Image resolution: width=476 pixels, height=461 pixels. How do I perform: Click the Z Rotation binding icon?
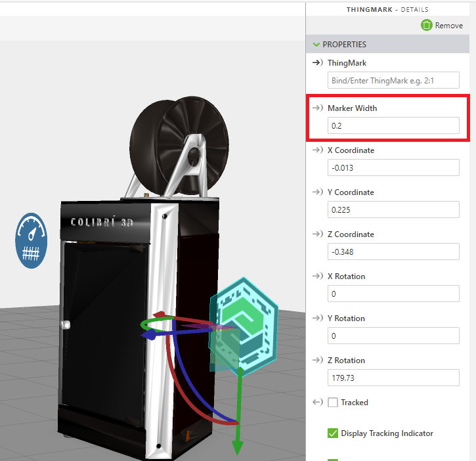pos(318,360)
